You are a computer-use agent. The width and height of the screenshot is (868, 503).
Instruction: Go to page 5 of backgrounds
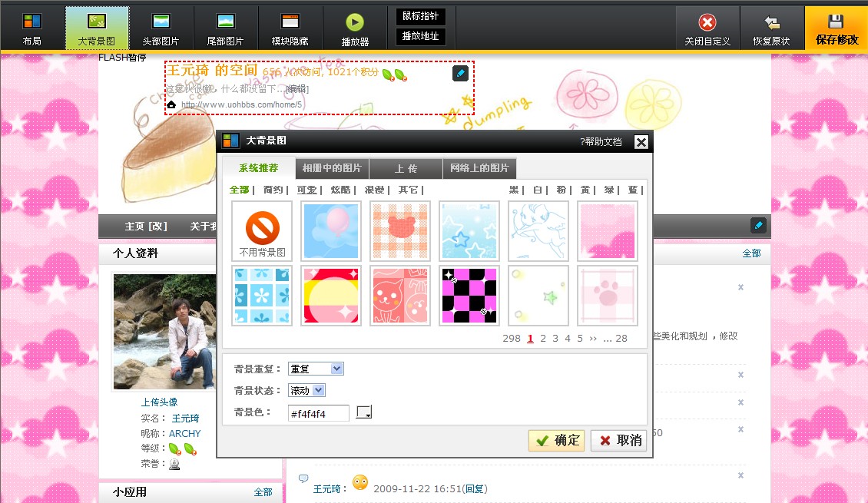click(x=580, y=338)
